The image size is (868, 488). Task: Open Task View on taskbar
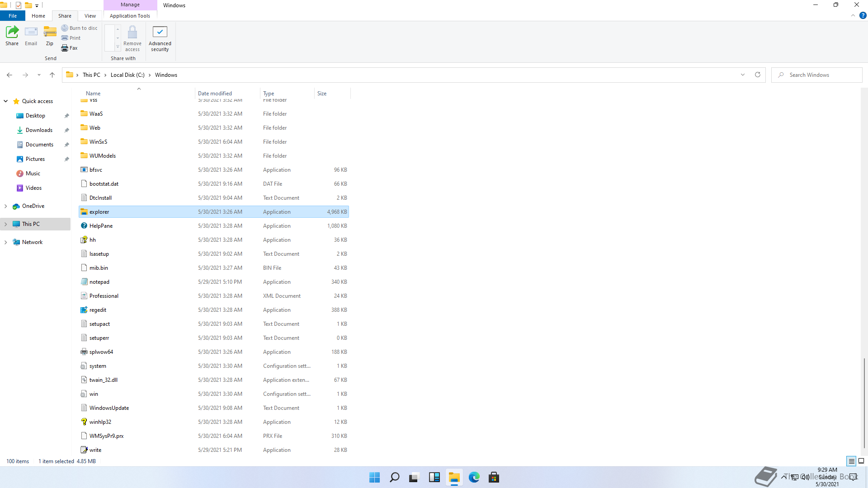coord(414,477)
